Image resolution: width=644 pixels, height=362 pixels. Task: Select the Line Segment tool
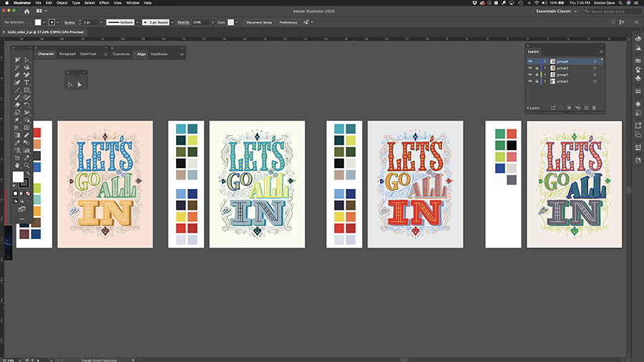coord(17,90)
